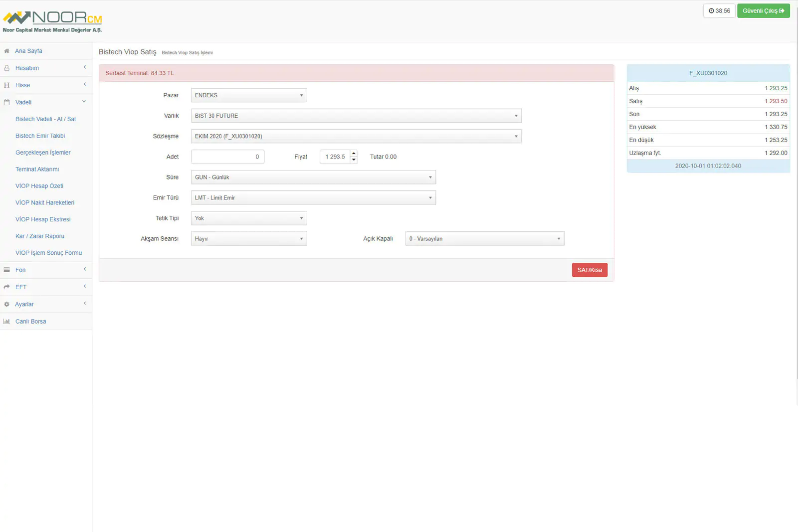This screenshot has width=798, height=532.
Task: Open Bistech Emir Takibi menu item
Action: [40, 136]
